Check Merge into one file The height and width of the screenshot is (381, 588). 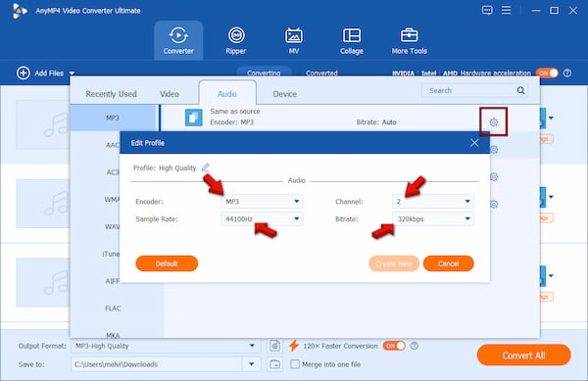click(295, 364)
